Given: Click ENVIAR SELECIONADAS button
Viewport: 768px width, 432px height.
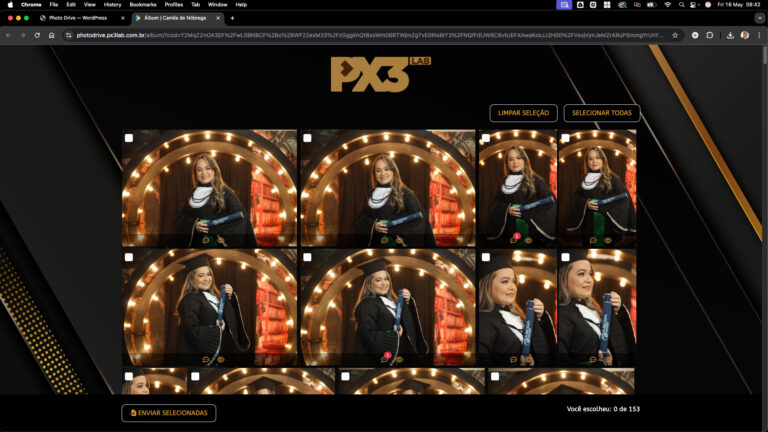Looking at the screenshot, I should click(169, 413).
